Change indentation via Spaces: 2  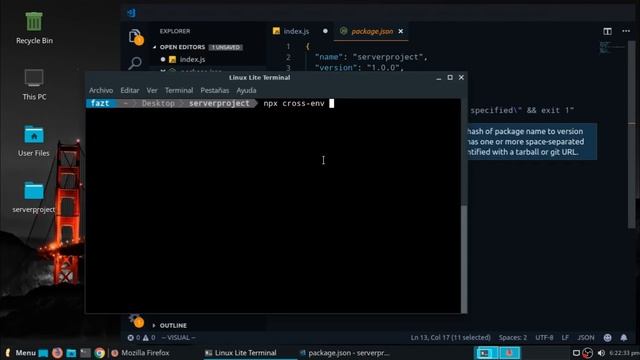point(512,338)
